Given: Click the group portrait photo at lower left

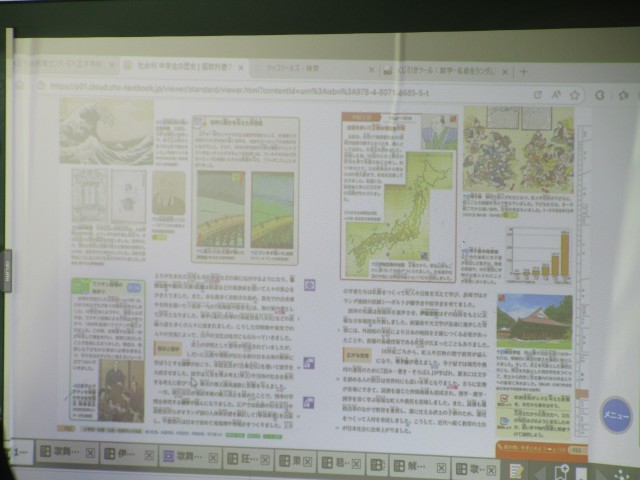Looking at the screenshot, I should click(x=118, y=390).
